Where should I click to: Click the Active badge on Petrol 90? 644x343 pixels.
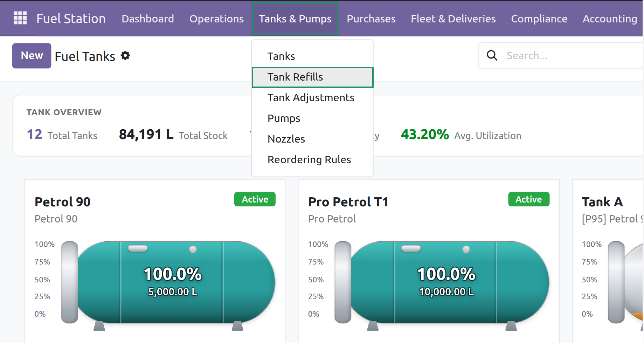coord(255,199)
